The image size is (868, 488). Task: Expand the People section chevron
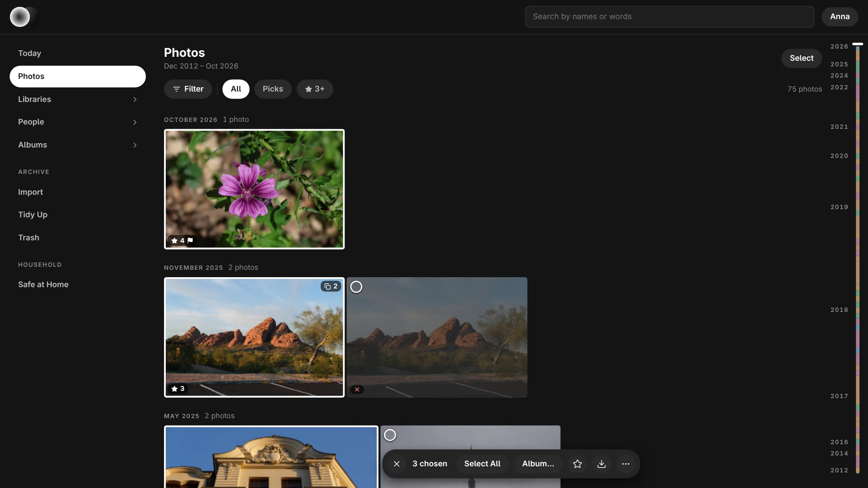coord(135,122)
